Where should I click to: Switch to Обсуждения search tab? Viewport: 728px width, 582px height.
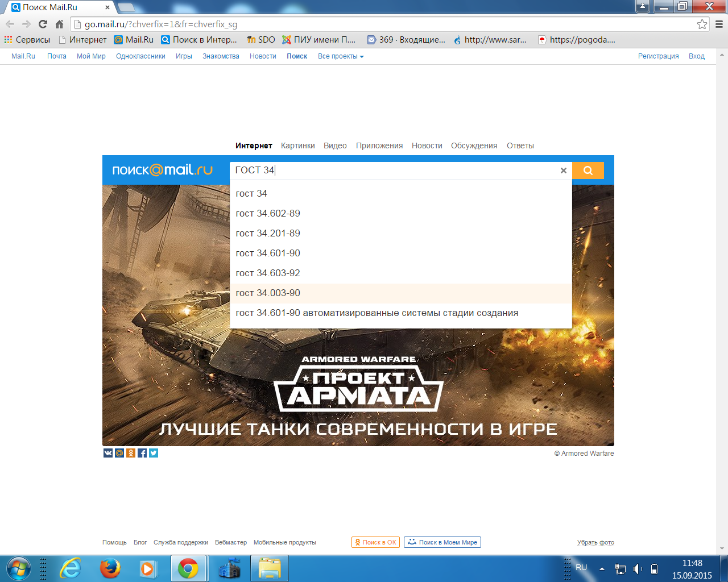[x=474, y=145]
